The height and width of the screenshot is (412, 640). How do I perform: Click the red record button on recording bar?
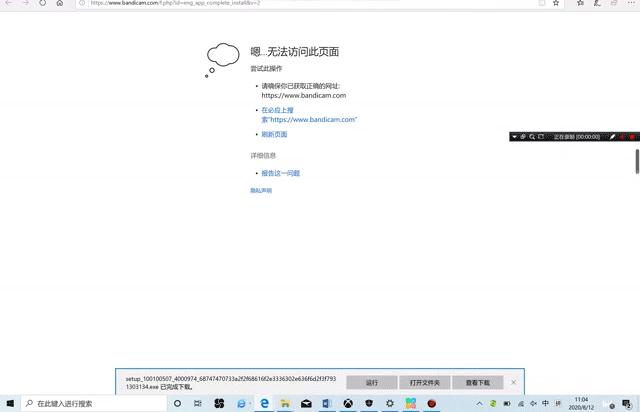[632, 137]
